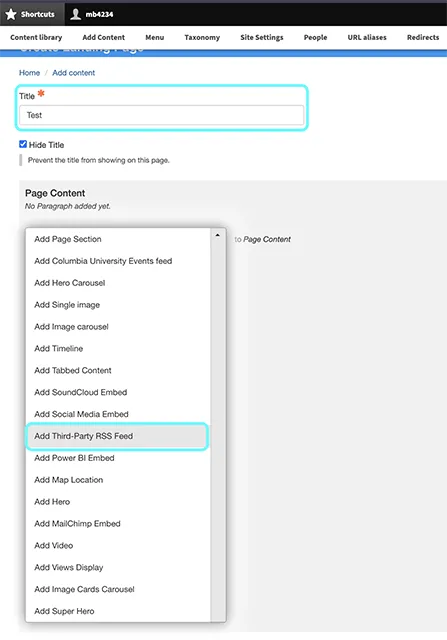Click the user profile icon beside mb4234
The image size is (447, 640).
click(76, 14)
